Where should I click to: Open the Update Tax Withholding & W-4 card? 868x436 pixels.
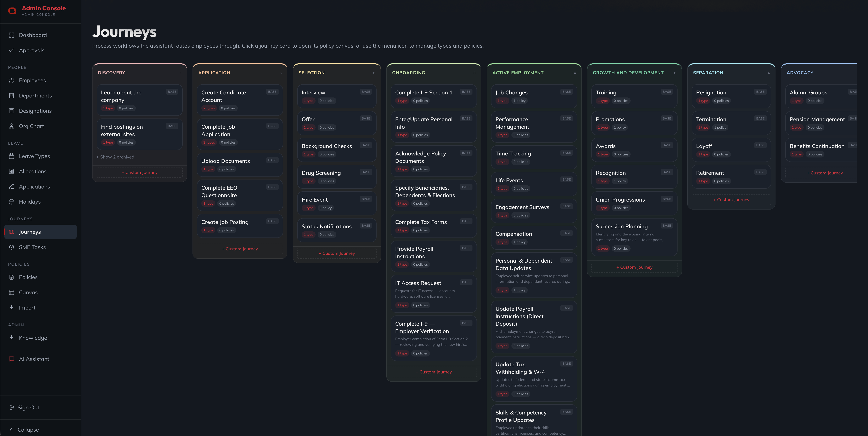tap(534, 379)
